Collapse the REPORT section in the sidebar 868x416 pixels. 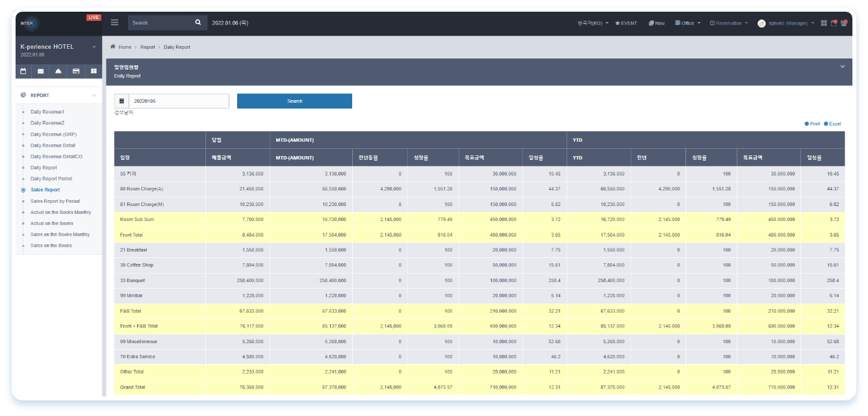point(94,96)
